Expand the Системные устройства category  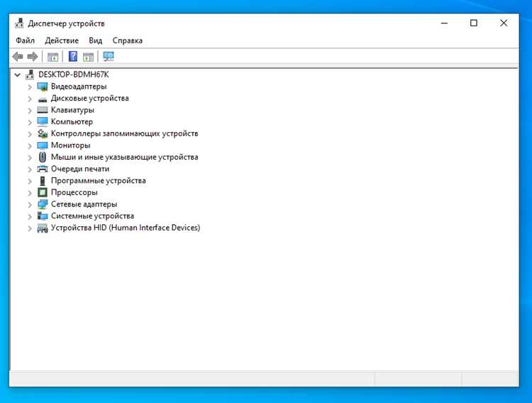(30, 216)
